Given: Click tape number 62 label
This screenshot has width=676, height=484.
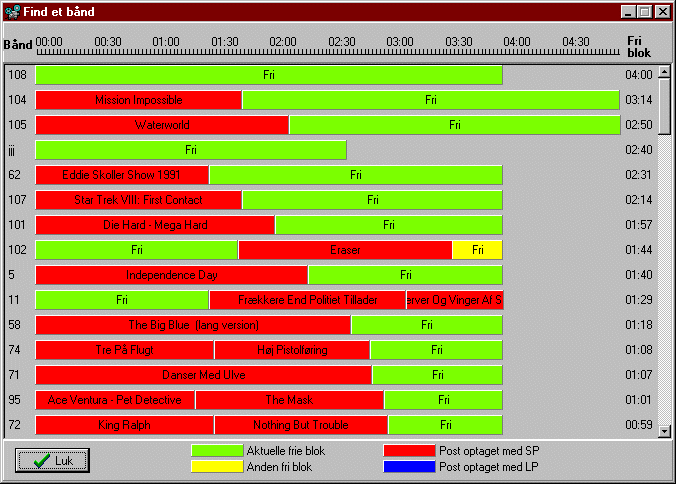Looking at the screenshot, I should click(15, 175).
